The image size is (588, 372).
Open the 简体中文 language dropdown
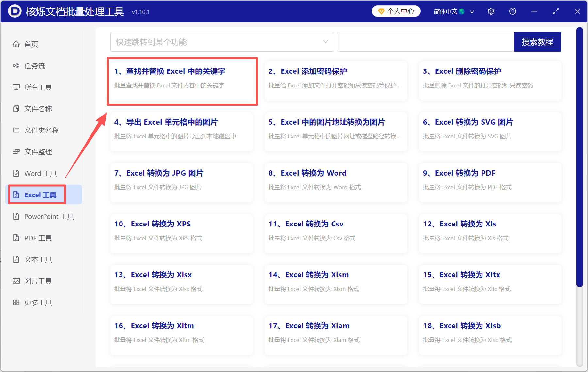tap(452, 11)
